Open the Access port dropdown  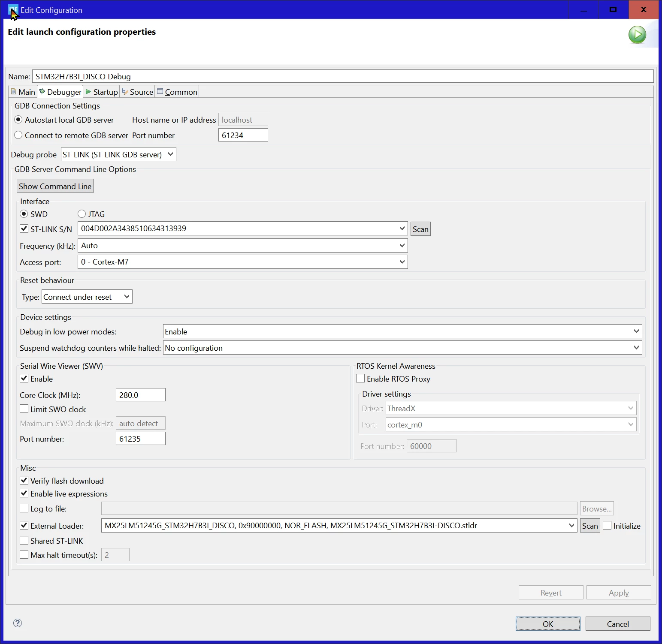pyautogui.click(x=242, y=262)
